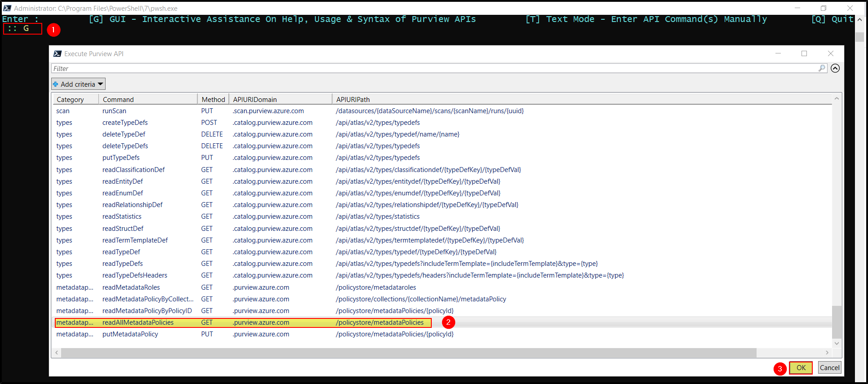This screenshot has width=868, height=384.
Task: Click the PowerShell icon in Execute Purview API title
Action: pyautogui.click(x=58, y=53)
